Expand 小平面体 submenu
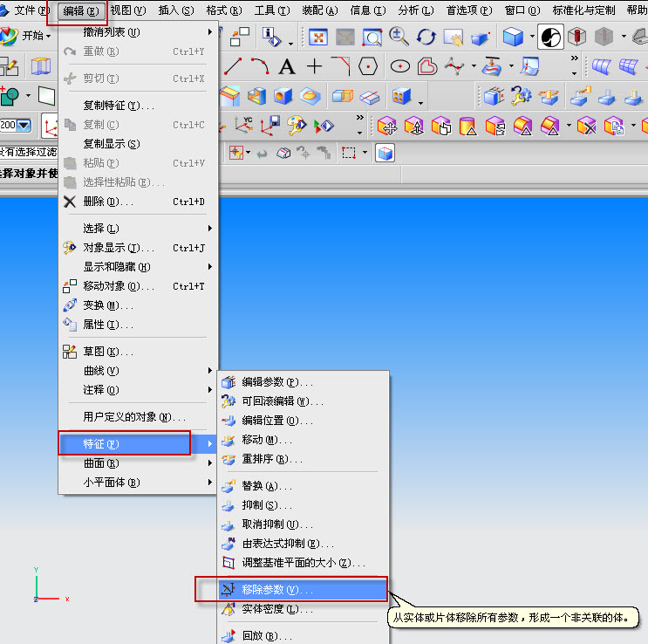Viewport: 648px width, 644px height. (138, 483)
